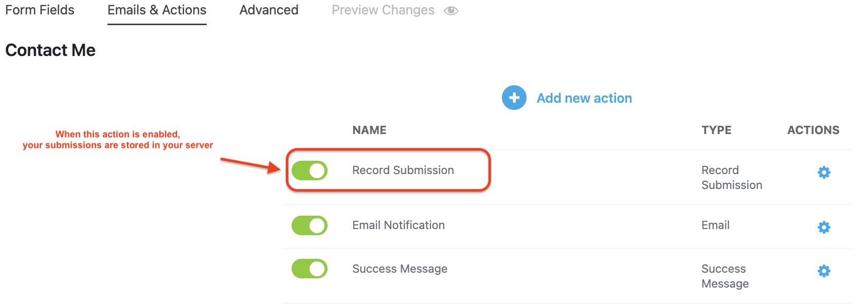Click the Contact Me form title
868x304 pixels.
50,50
